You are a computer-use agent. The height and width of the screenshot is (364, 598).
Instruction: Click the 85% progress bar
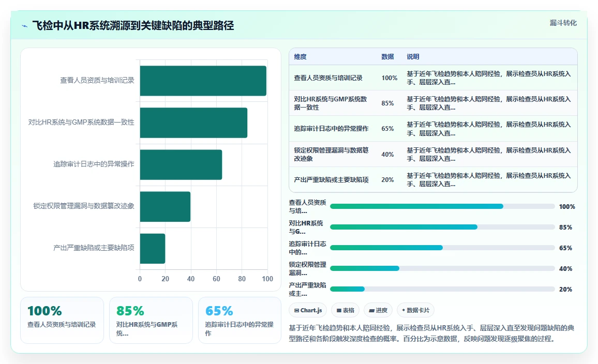coord(442,227)
